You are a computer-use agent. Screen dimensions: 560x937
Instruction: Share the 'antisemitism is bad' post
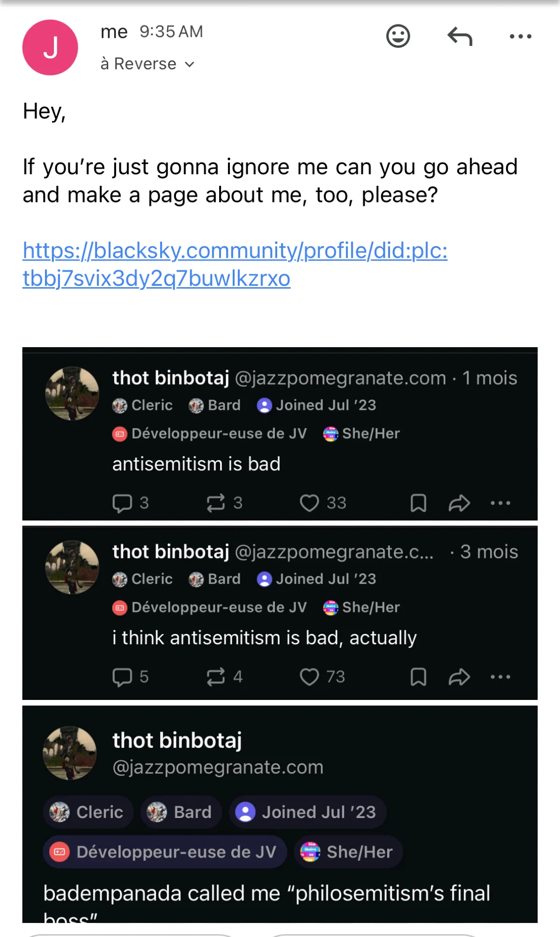coord(459,503)
